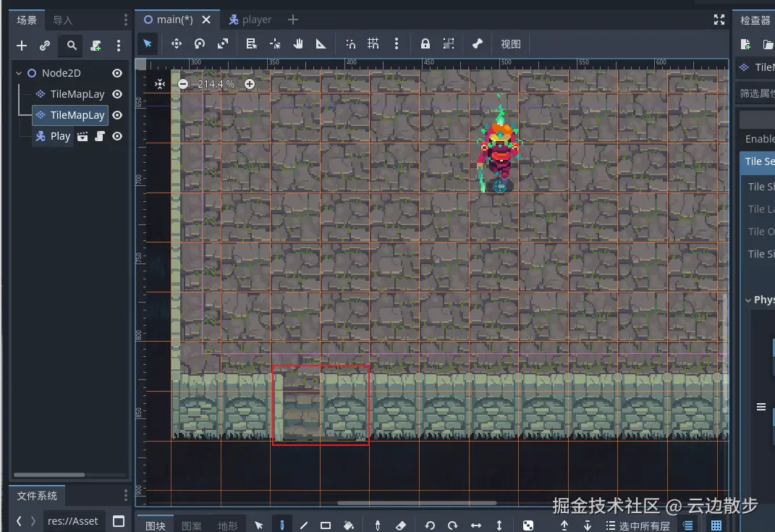Toggle distraction-free mode expand icon
775x532 pixels.
(x=719, y=20)
